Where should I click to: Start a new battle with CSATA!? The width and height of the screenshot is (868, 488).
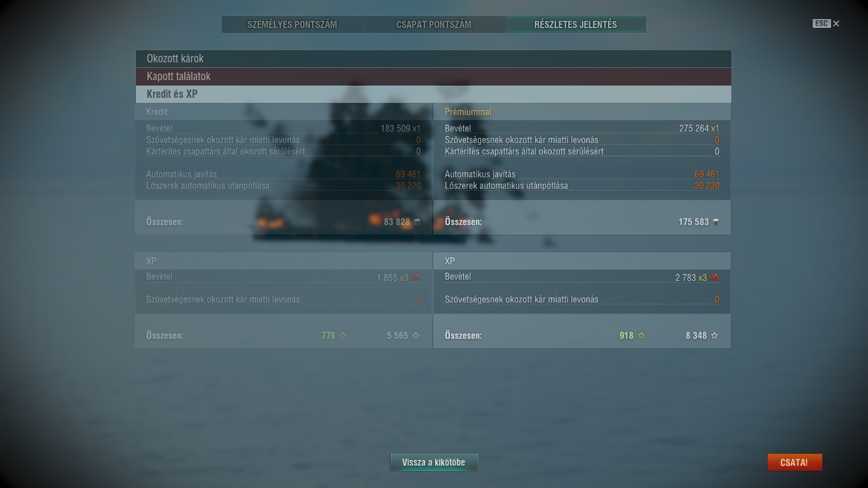[794, 463]
